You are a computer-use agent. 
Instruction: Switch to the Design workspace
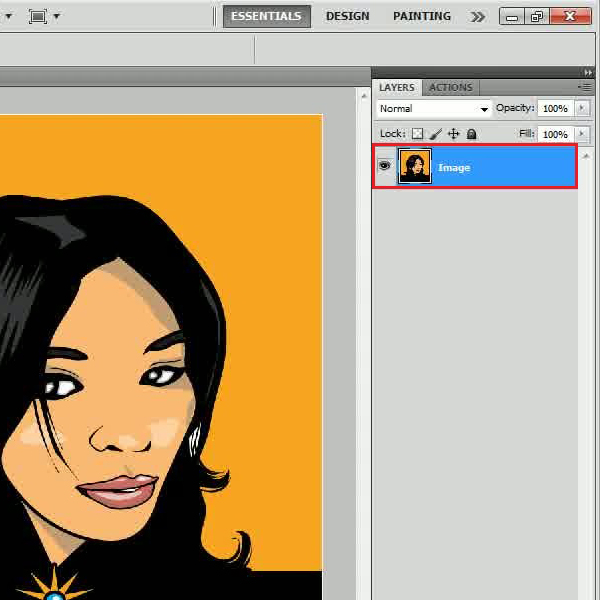tap(347, 16)
